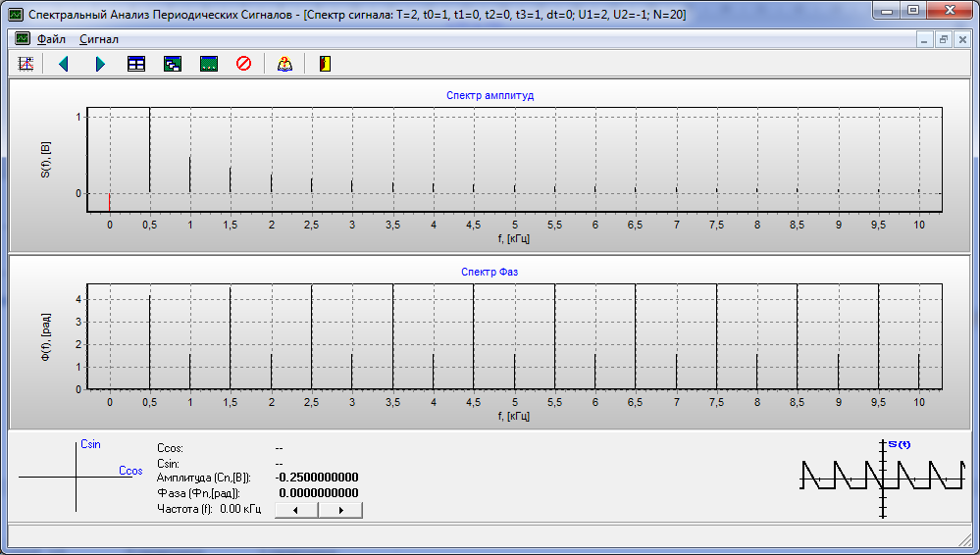
Task: Click the tile windows grid icon
Action: [136, 64]
